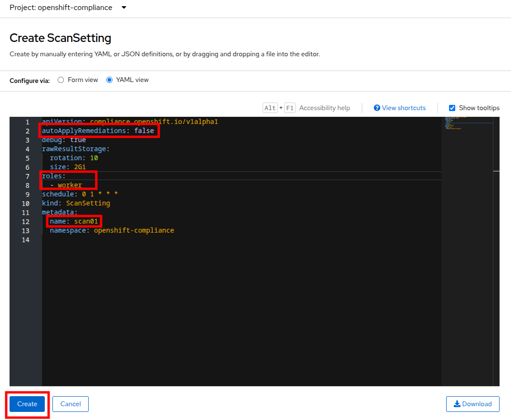
Task: Select the Form view radio button
Action: [61, 80]
